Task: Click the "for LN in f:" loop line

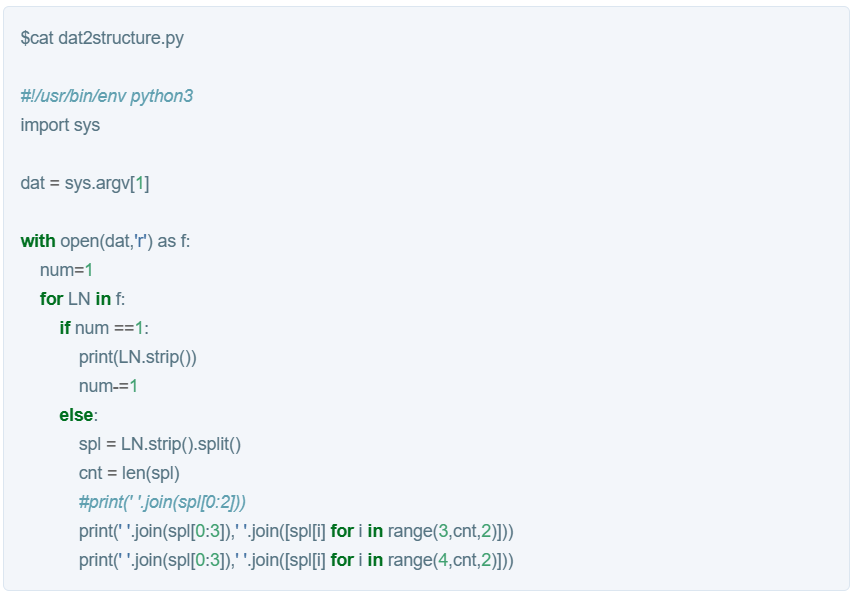Action: (x=82, y=299)
